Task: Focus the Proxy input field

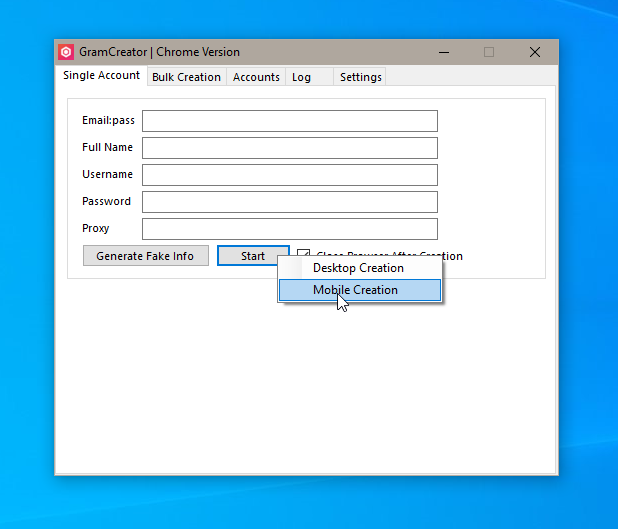Action: coord(290,229)
